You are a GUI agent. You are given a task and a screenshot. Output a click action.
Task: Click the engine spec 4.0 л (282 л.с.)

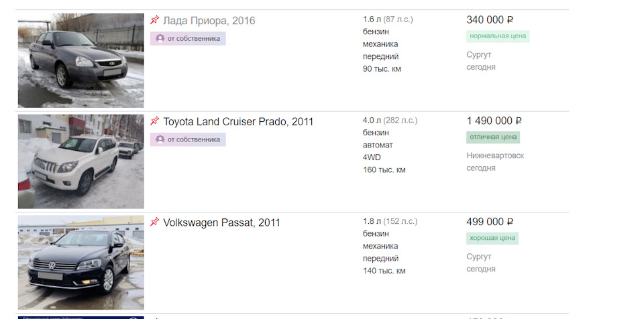pyautogui.click(x=390, y=120)
